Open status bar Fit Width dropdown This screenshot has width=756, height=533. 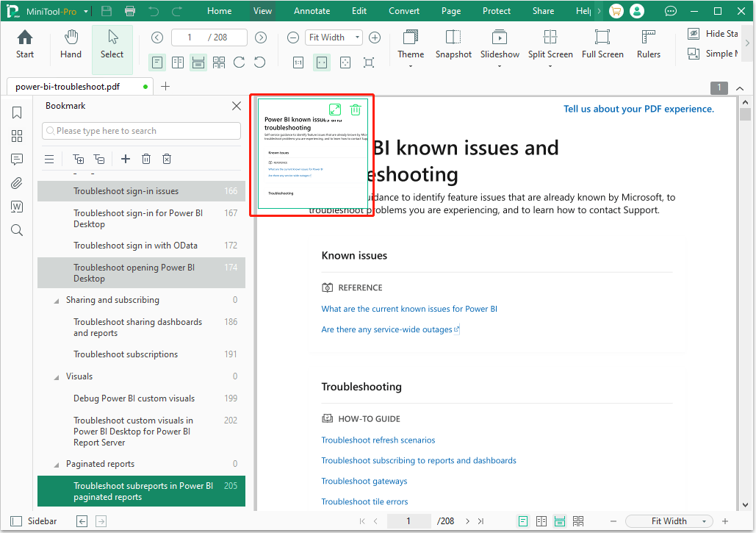click(669, 521)
